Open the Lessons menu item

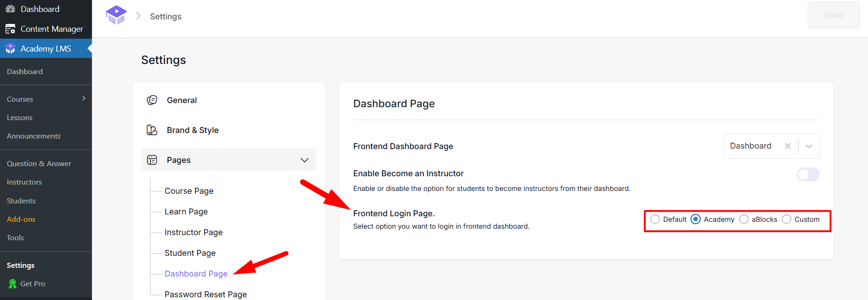(19, 117)
